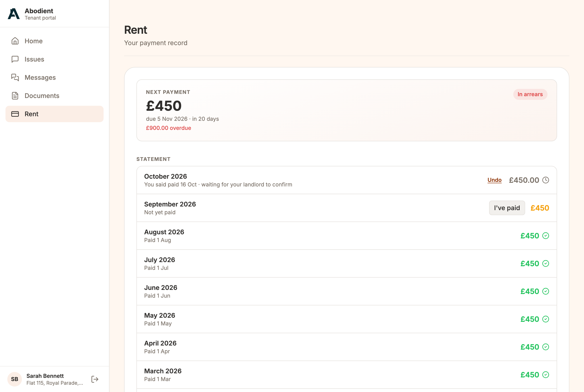This screenshot has width=584, height=392.
Task: Click 'Your payment record' subtitle
Action: coord(156,43)
